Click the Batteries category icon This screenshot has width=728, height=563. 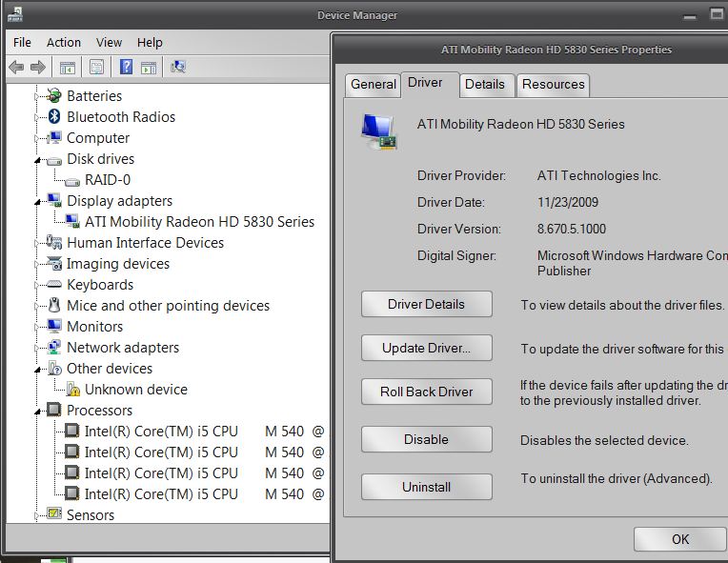[x=54, y=95]
